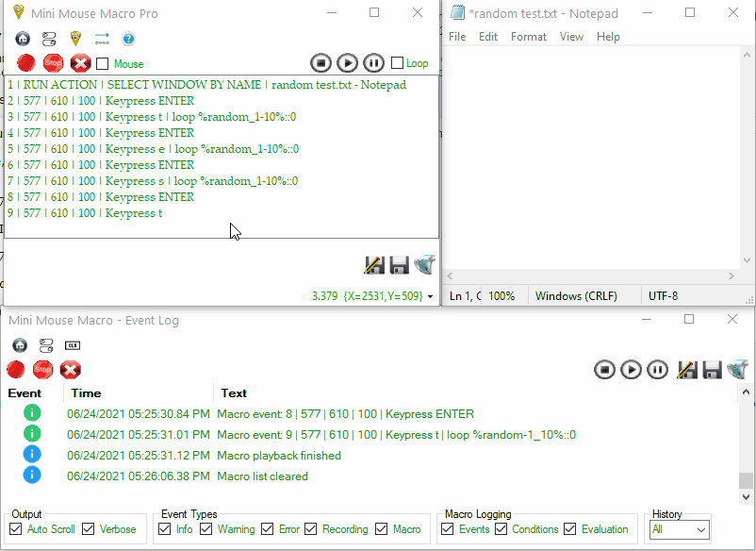
Task: Click the Event Log vertical scrollbar thumb
Action: pos(746,480)
